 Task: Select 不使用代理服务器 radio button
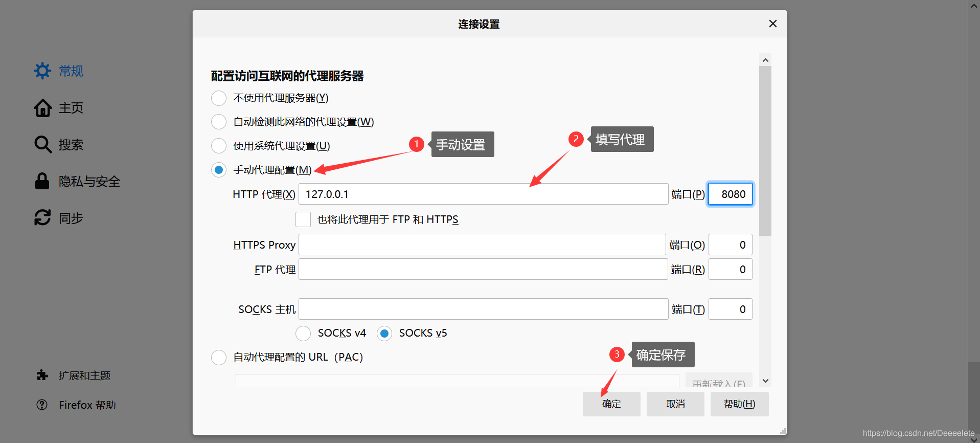[219, 98]
